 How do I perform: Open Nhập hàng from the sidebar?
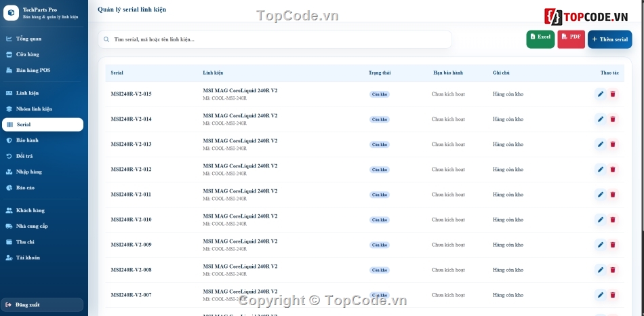click(x=43, y=172)
